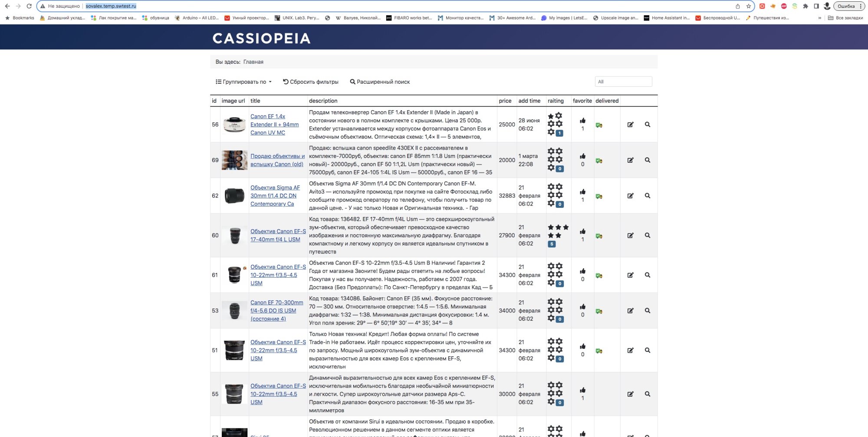Click Сбросить фильтры button
Image resolution: width=868 pixels, height=437 pixels.
[x=311, y=82]
